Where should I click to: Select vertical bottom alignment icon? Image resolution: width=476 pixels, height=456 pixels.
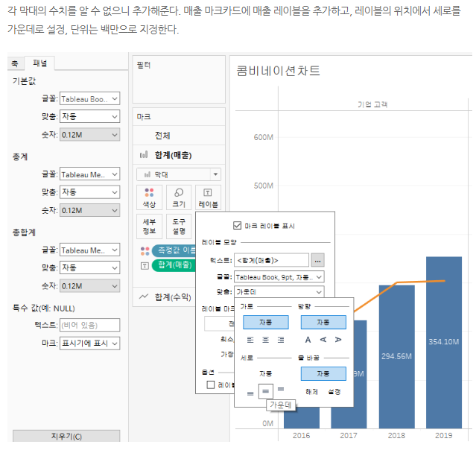click(x=250, y=393)
